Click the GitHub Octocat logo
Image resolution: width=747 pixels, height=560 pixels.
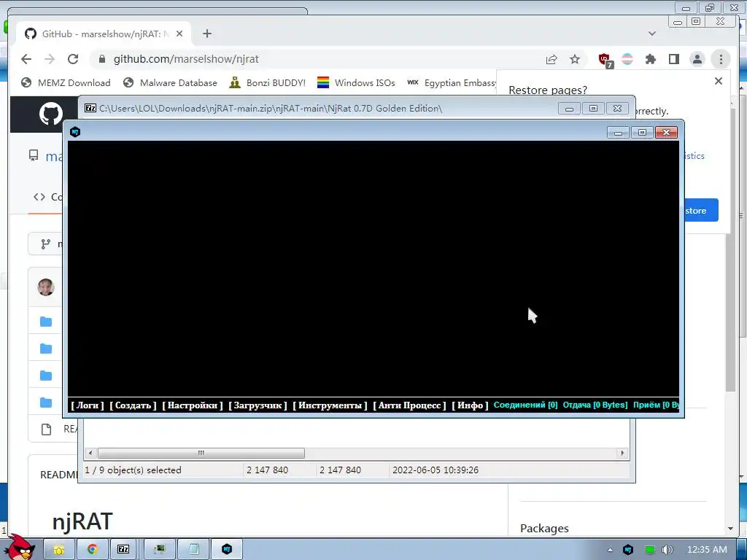pyautogui.click(x=50, y=114)
